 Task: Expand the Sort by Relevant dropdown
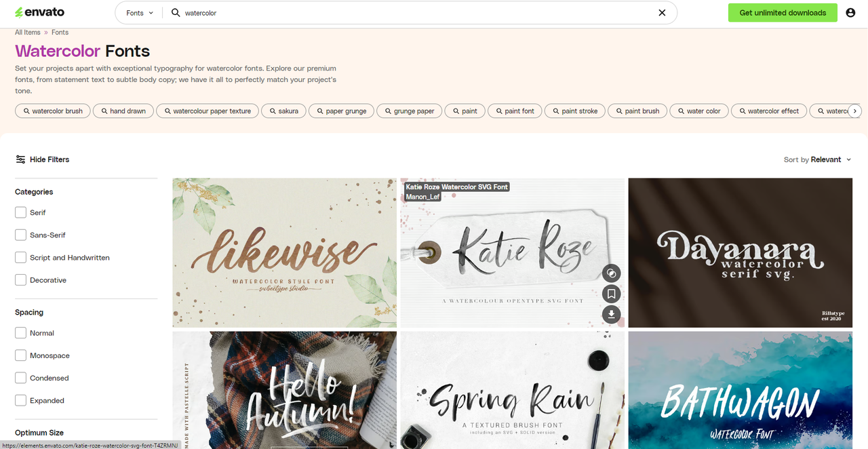pos(817,159)
